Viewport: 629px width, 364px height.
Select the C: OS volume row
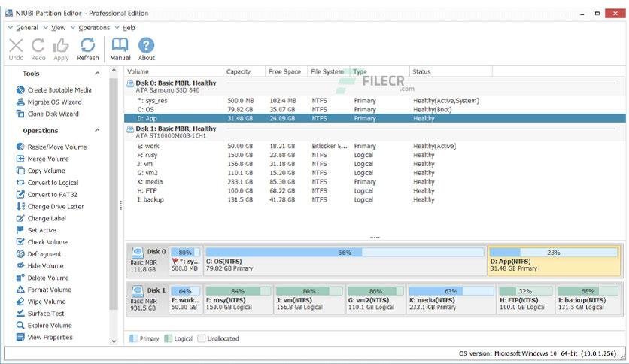pos(375,110)
